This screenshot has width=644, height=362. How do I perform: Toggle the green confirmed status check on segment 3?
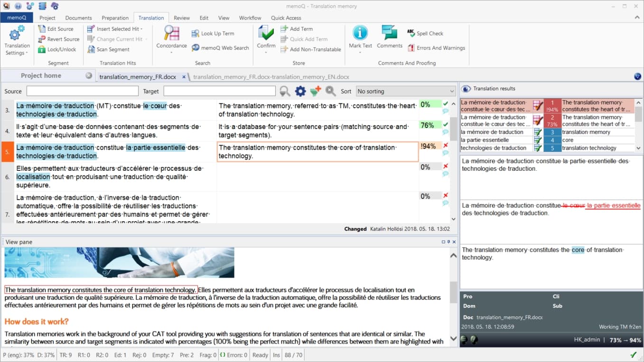coord(446,104)
